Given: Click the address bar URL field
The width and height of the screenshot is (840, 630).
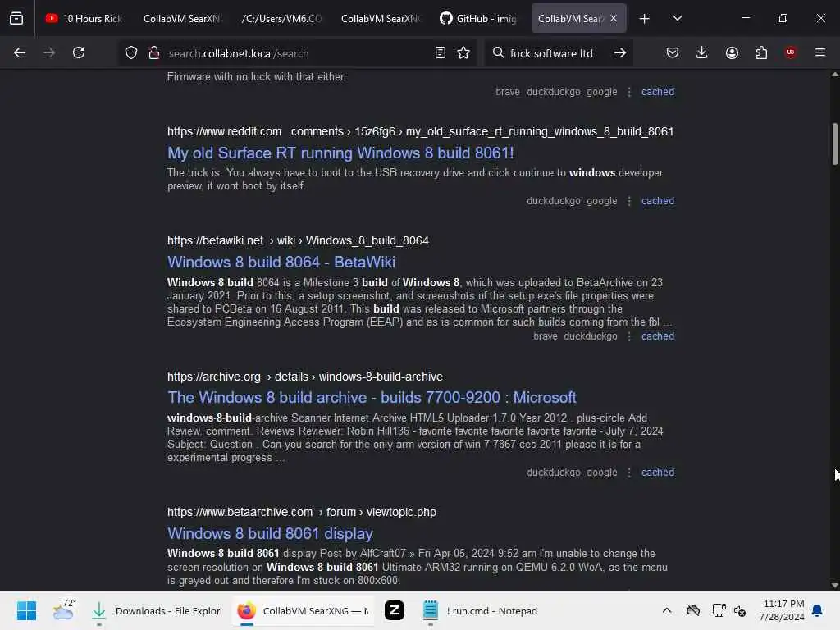Looking at the screenshot, I should (297, 53).
